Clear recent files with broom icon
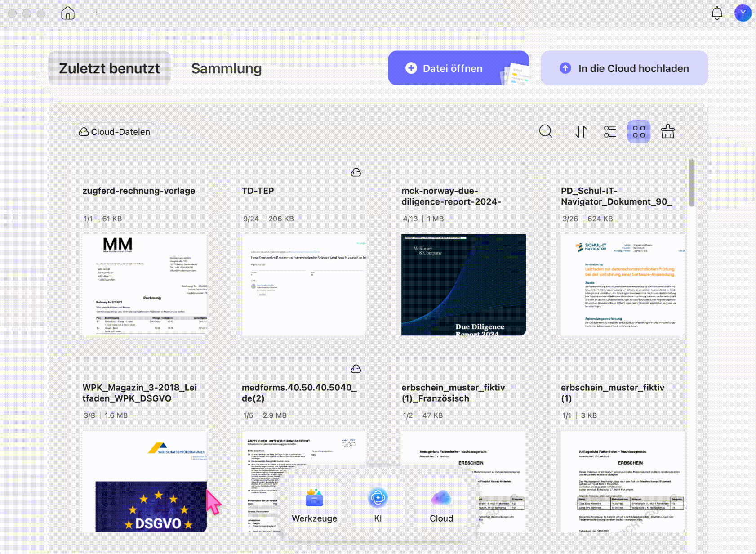The image size is (756, 554). (668, 131)
